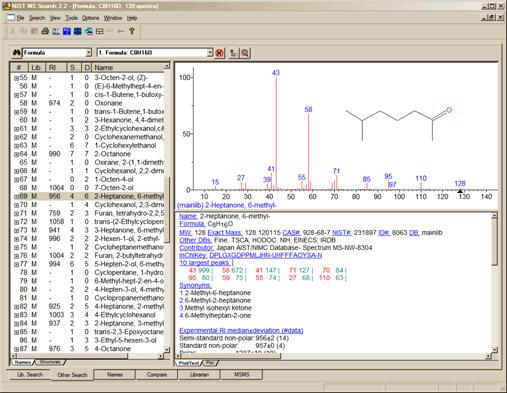Image resolution: width=507 pixels, height=393 pixels.
Task: Open the View menu
Action: click(55, 18)
